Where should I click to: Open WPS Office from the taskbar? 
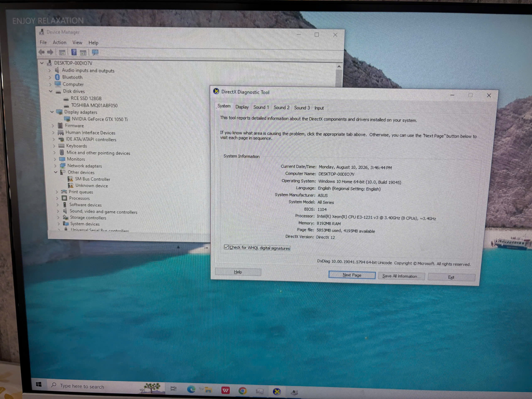click(225, 390)
